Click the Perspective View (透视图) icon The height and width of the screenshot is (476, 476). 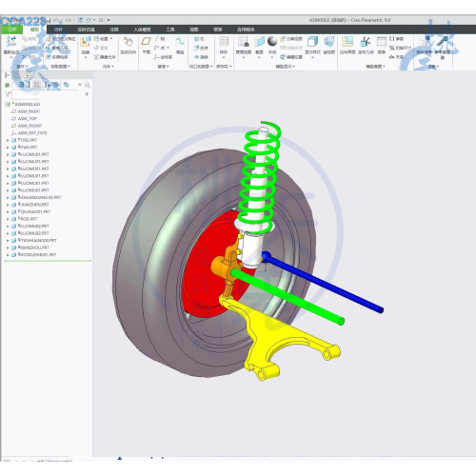click(x=329, y=42)
